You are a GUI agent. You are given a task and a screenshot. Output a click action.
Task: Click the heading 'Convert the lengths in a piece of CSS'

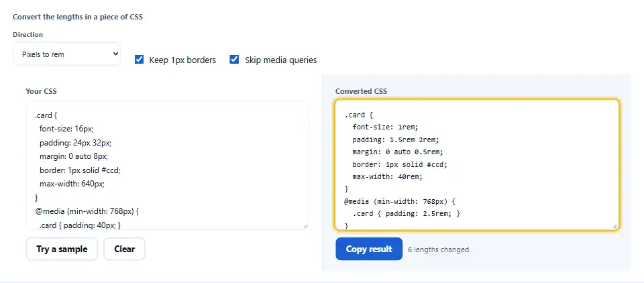coord(78,17)
